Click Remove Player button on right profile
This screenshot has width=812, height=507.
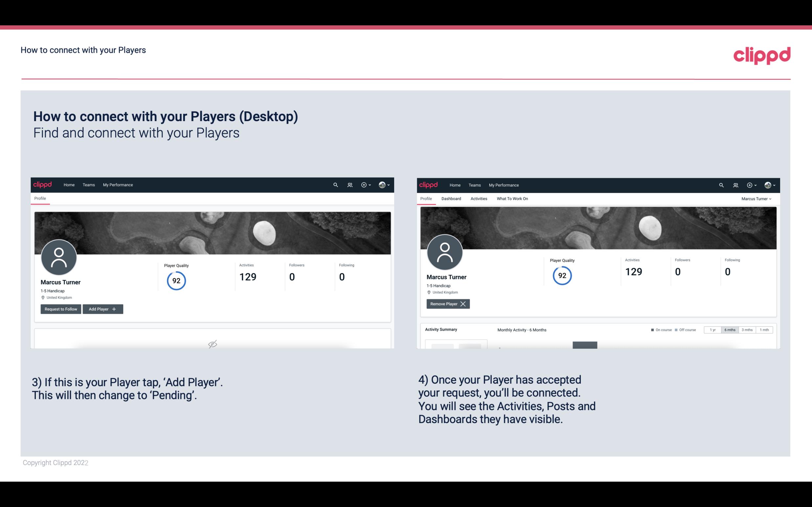448,304
